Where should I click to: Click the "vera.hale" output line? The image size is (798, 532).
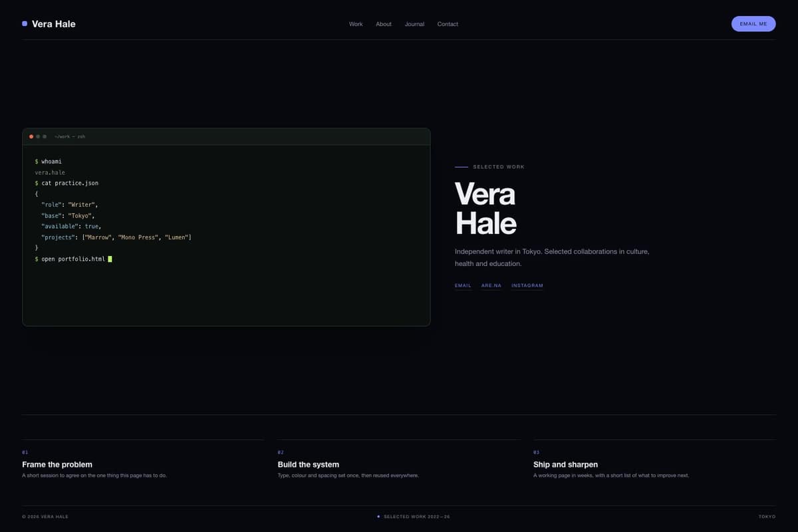click(50, 172)
